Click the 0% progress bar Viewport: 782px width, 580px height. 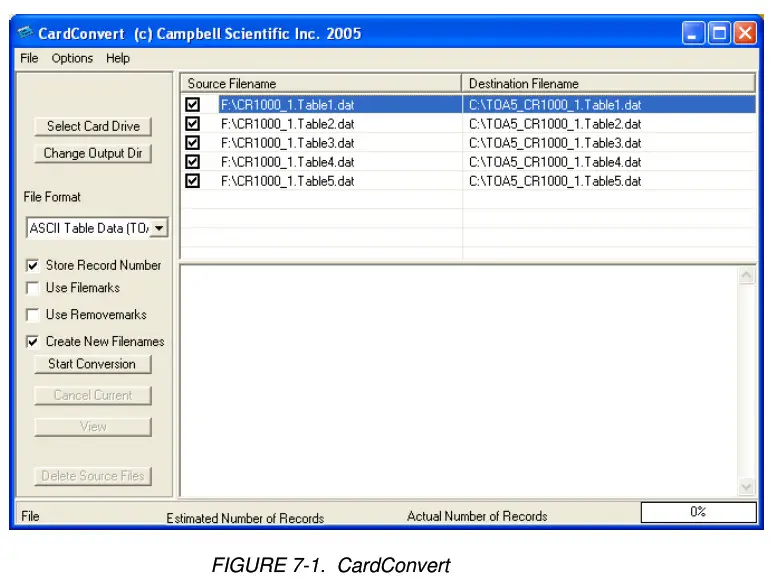point(698,512)
